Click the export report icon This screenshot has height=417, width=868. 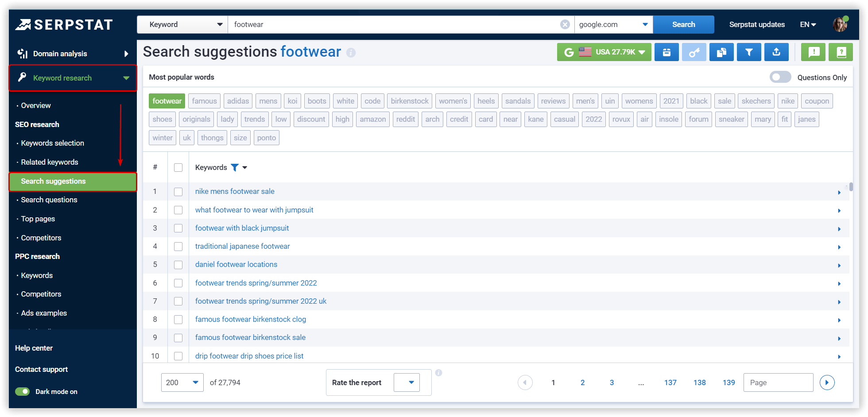click(x=776, y=52)
